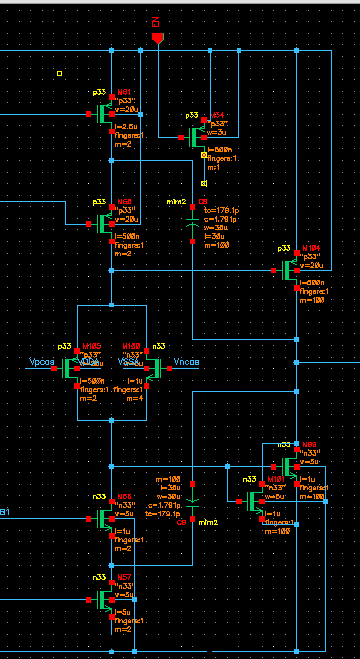This screenshot has width=360, height=659.
Task: Select the M60 PMOS transistor symbol
Action: [103, 224]
